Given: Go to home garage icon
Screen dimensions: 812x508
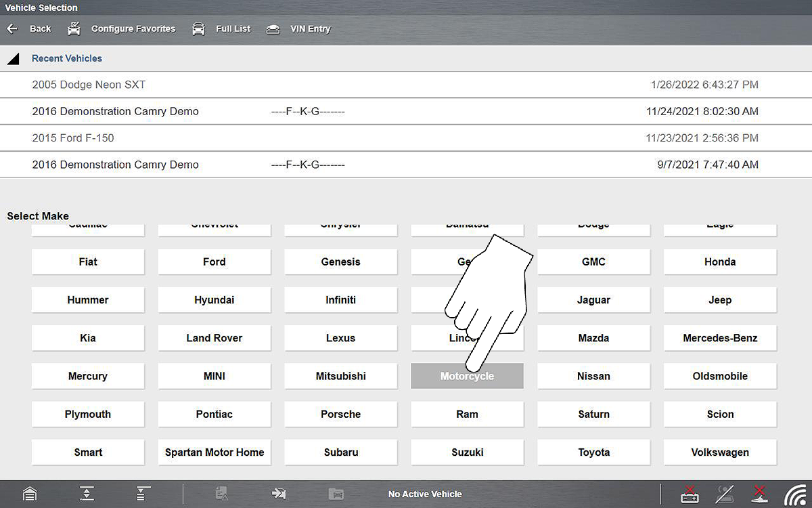Looking at the screenshot, I should (x=30, y=494).
